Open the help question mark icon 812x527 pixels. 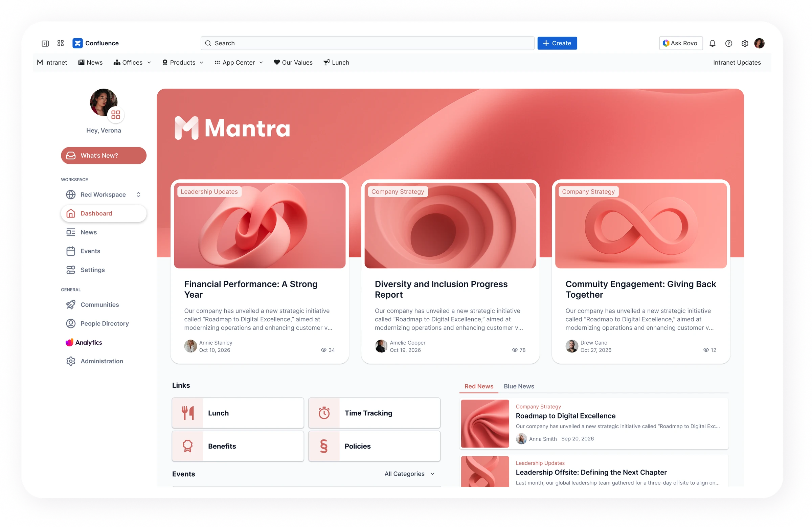[x=728, y=43]
